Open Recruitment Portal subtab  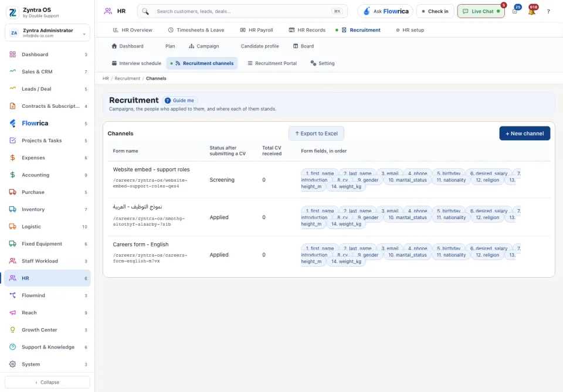[272, 63]
